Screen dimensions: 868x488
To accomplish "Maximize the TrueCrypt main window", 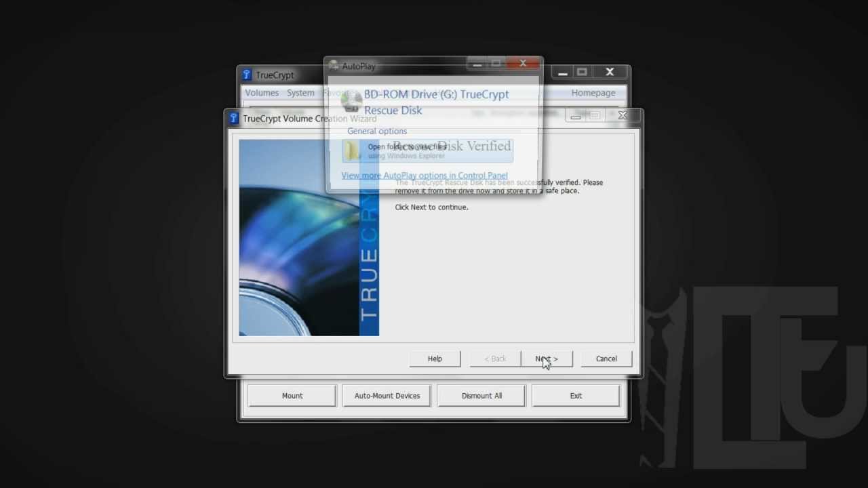I will click(582, 72).
